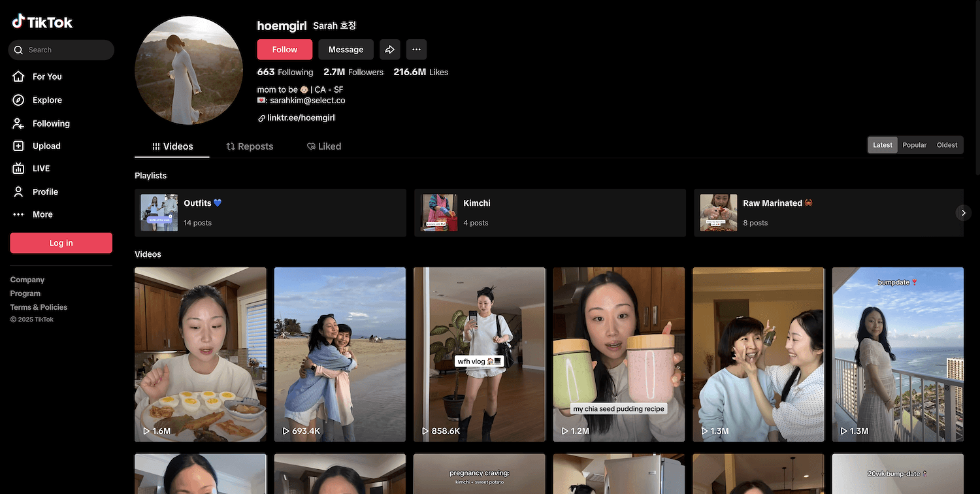Open the chia seed pudding recipe video

coord(619,354)
